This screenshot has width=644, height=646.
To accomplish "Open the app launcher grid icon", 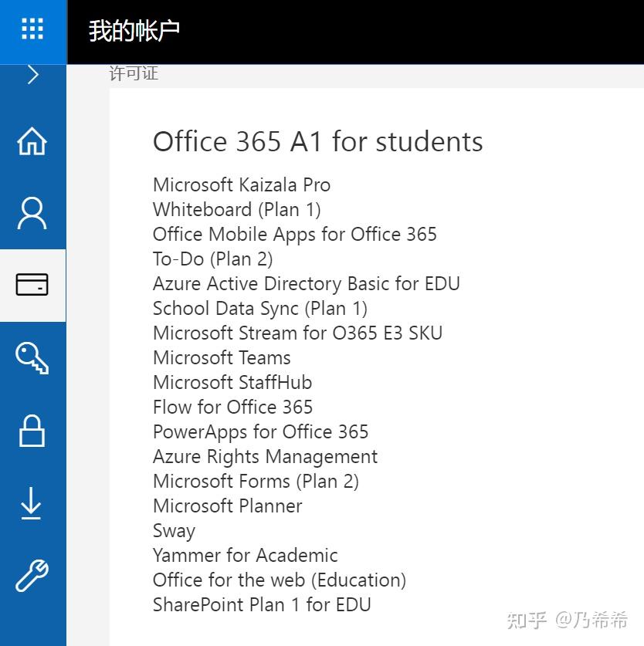I will (x=32, y=29).
